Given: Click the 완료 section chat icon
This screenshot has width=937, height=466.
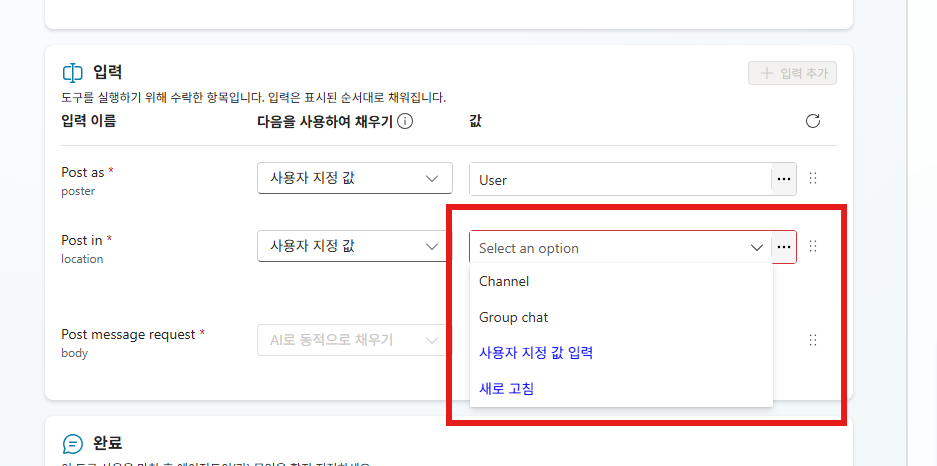Looking at the screenshot, I should coord(72,444).
